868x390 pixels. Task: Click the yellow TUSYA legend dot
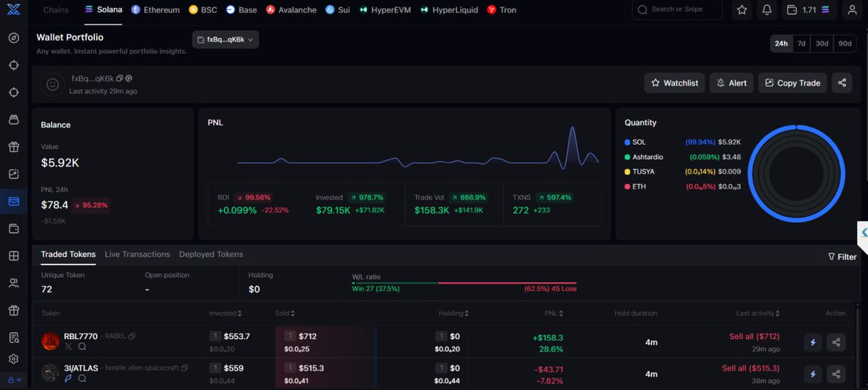(x=627, y=171)
